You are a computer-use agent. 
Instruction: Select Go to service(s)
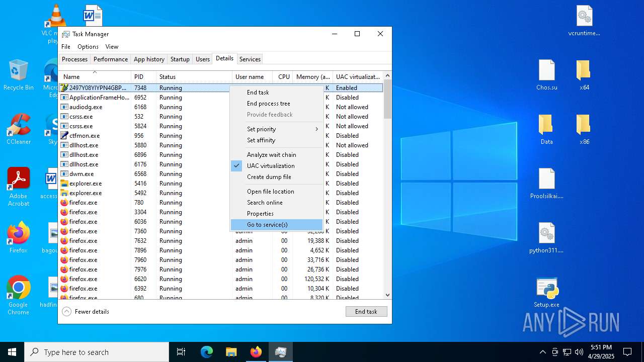tap(277, 225)
